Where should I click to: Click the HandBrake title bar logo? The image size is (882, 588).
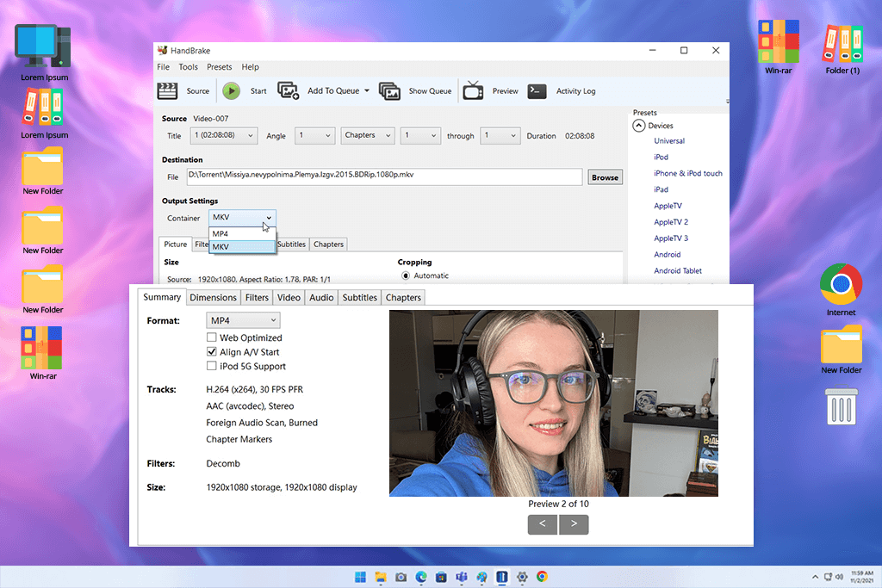click(163, 51)
